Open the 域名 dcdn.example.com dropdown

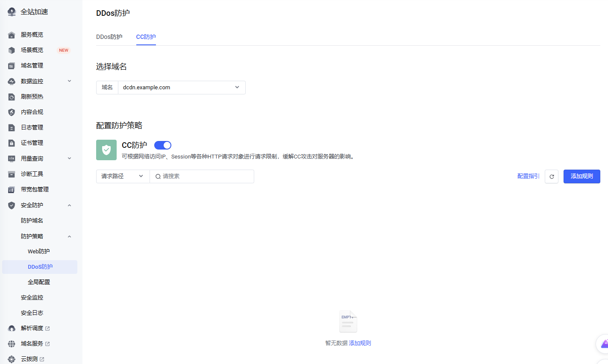182,88
